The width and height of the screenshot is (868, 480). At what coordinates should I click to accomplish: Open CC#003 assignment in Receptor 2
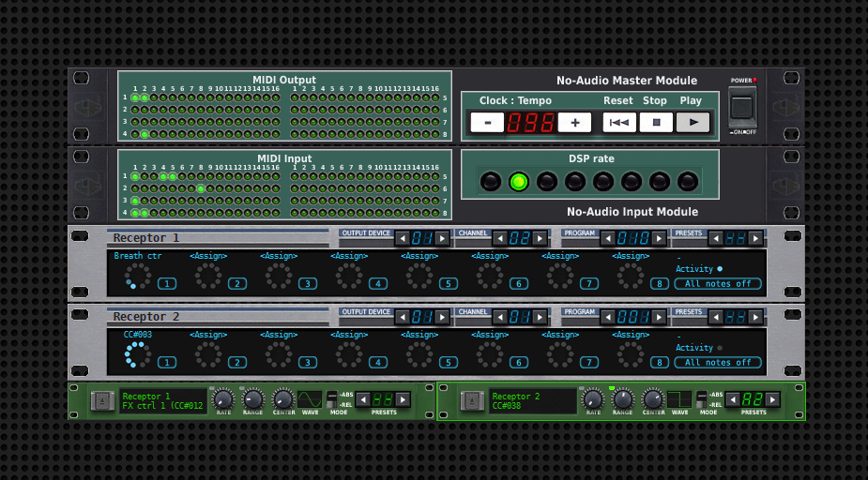(138, 335)
